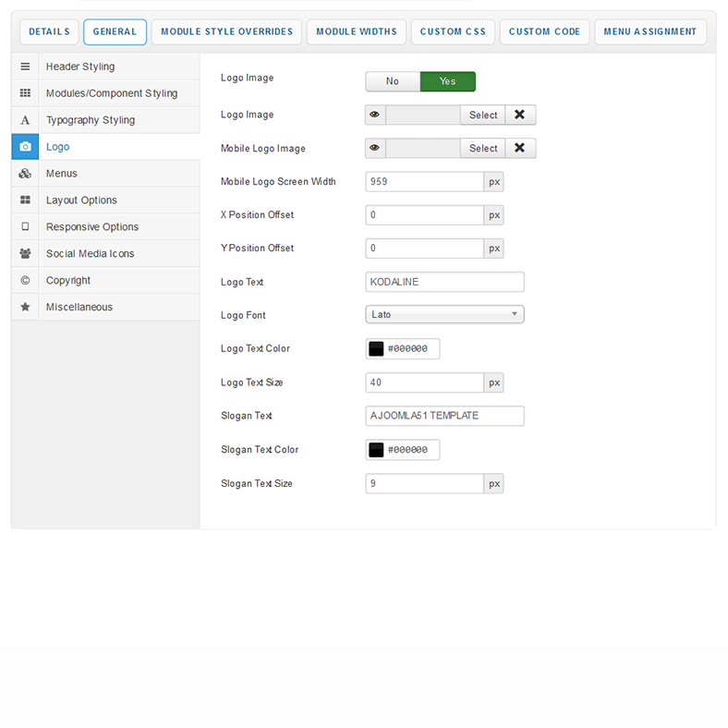Viewport: 728px width, 728px height.
Task: Click the Social Media Icons people icon
Action: click(x=25, y=254)
